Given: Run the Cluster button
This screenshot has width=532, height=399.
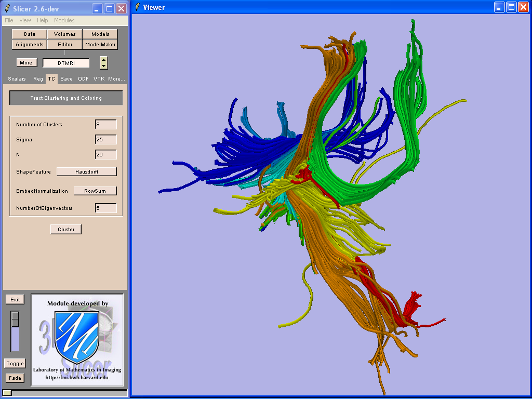Looking at the screenshot, I should pos(66,229).
